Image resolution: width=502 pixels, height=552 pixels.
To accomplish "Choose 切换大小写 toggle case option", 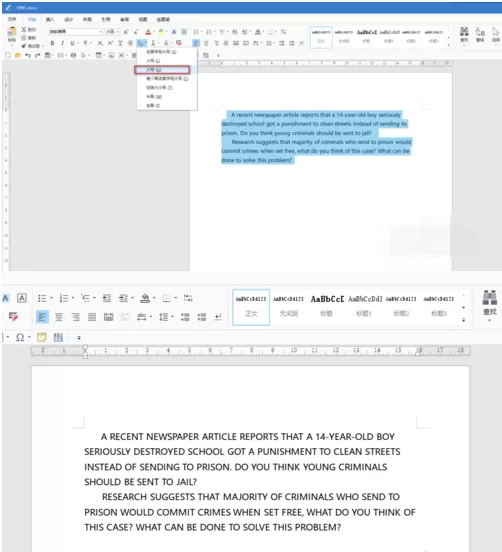I will 167,87.
